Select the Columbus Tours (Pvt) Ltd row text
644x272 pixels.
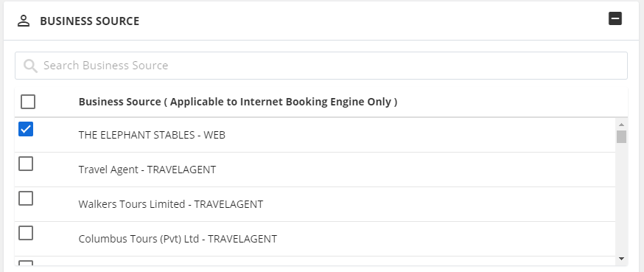tap(178, 239)
